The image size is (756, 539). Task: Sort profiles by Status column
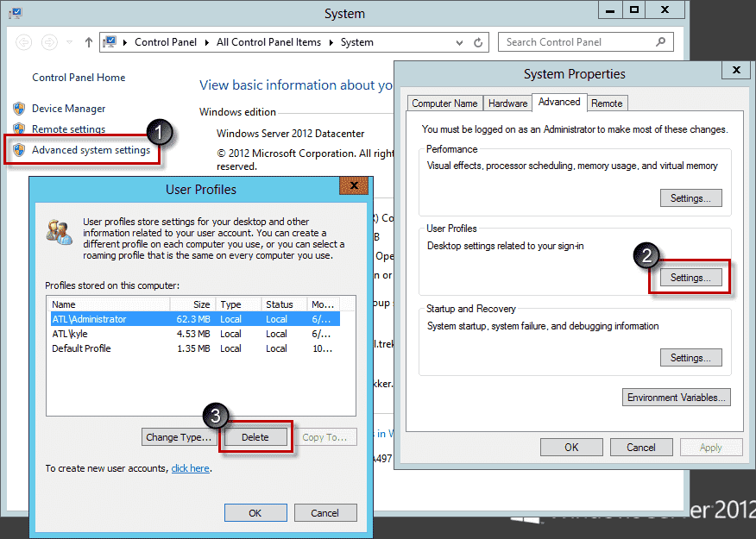tap(284, 304)
